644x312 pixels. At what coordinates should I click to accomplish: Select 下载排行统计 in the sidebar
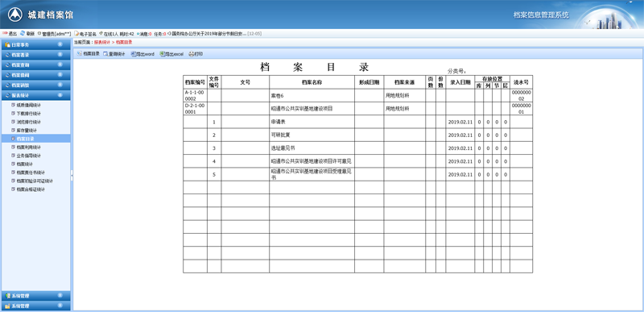tap(28, 114)
